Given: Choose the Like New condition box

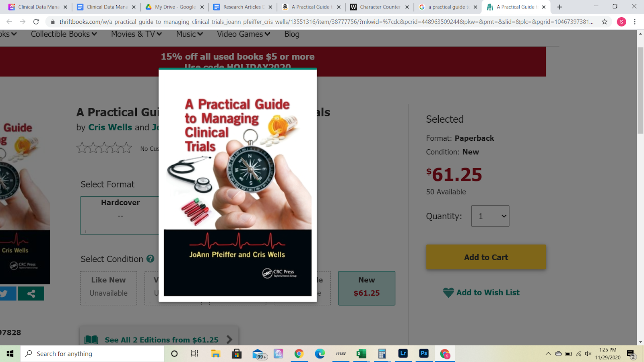Looking at the screenshot, I should tap(109, 288).
